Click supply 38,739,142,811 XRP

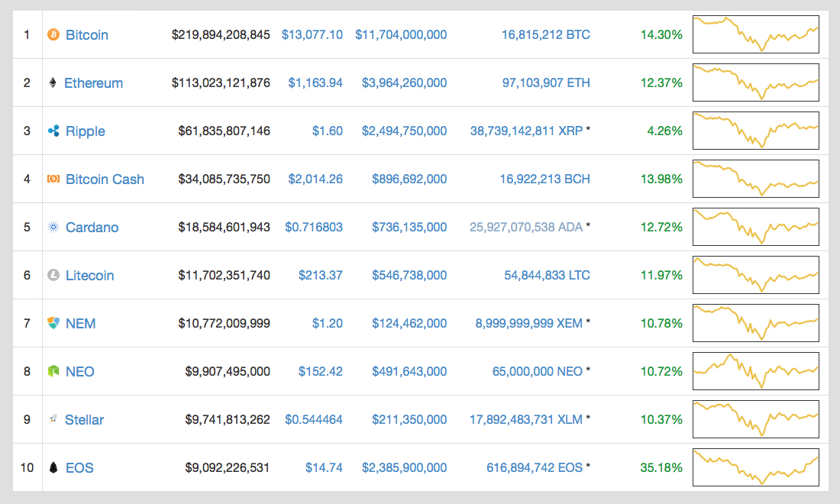pyautogui.click(x=527, y=131)
